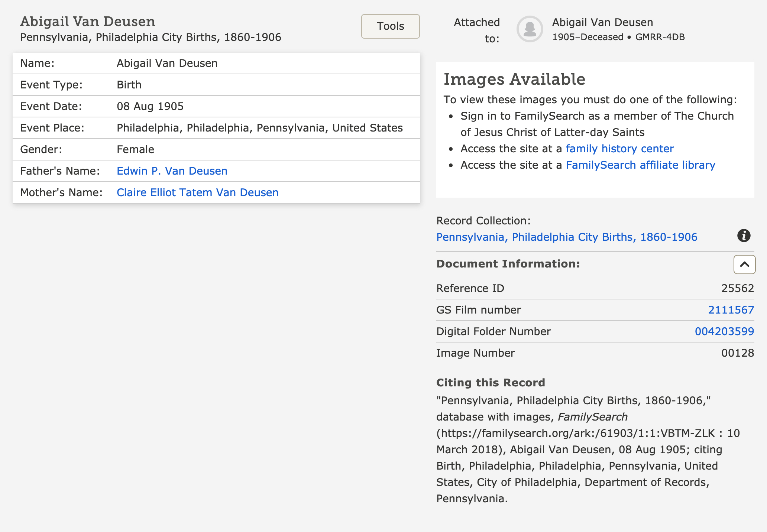Click the Abigail Van Deusen record heading
This screenshot has width=767, height=532.
(88, 22)
